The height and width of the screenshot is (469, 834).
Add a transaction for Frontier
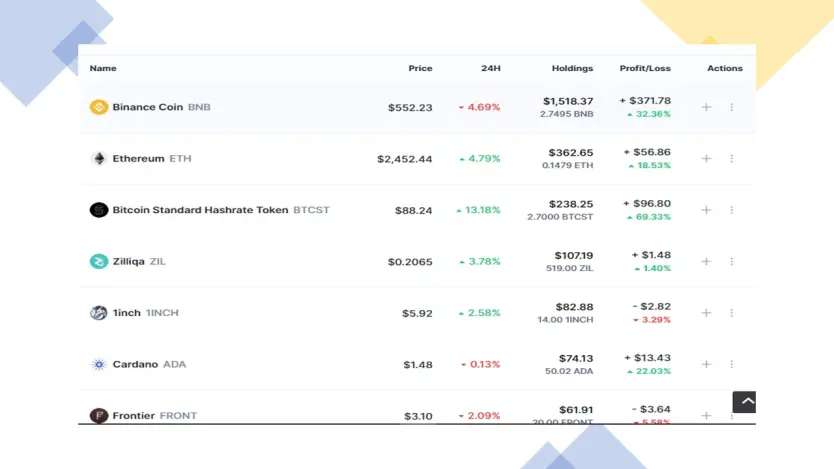tap(706, 415)
